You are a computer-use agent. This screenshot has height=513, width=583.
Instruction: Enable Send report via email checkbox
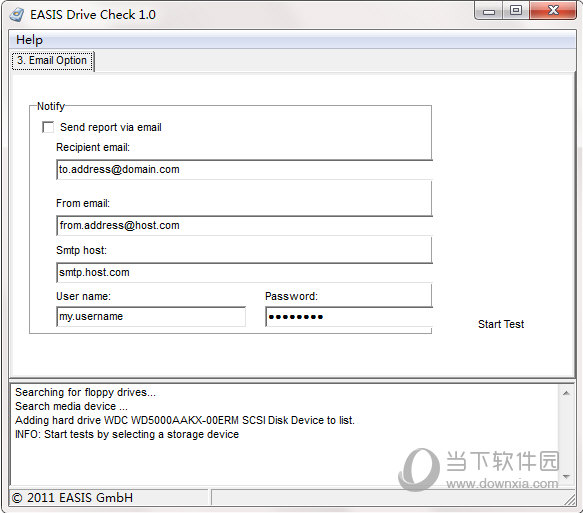click(x=48, y=127)
